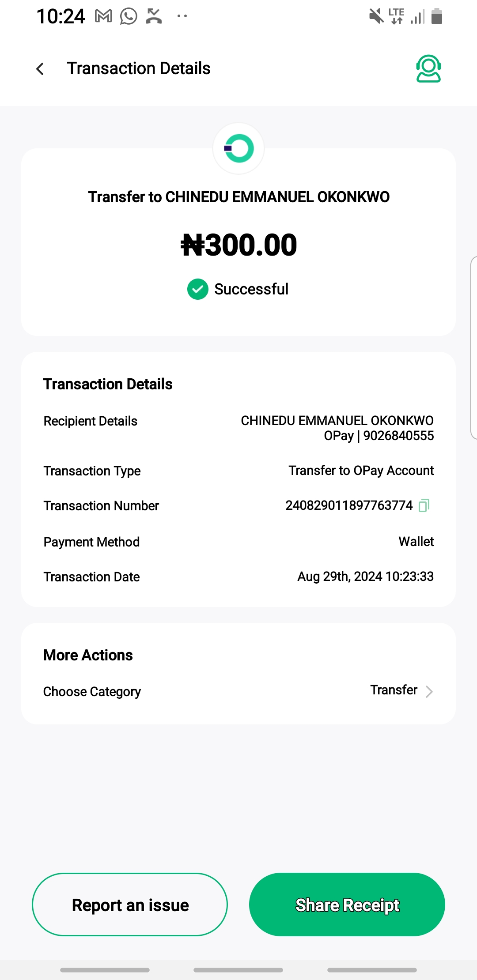Open customer support headset icon
Screen dimensions: 477x980
[x=428, y=69]
